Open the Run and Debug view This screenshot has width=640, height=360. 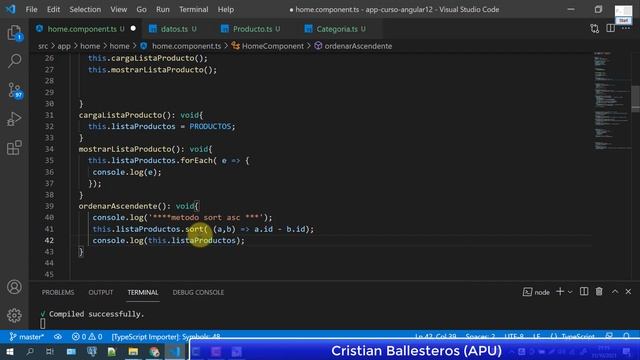[14, 119]
